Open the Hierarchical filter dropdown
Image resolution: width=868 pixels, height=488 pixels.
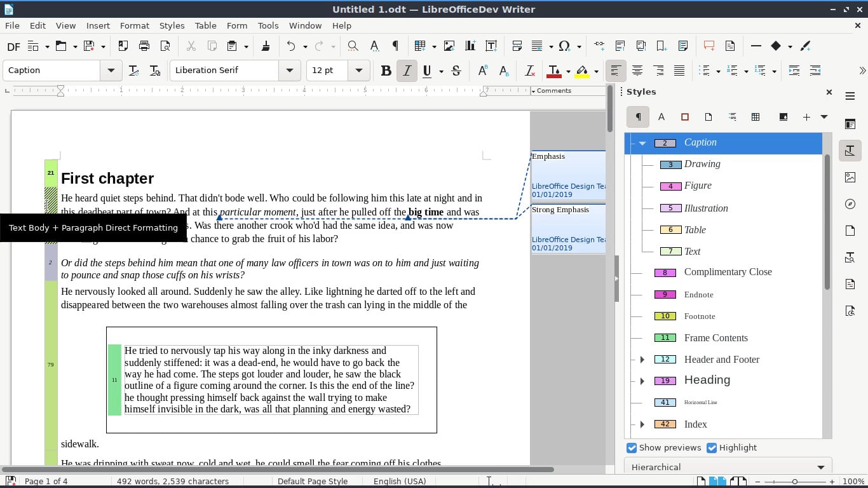(x=728, y=467)
